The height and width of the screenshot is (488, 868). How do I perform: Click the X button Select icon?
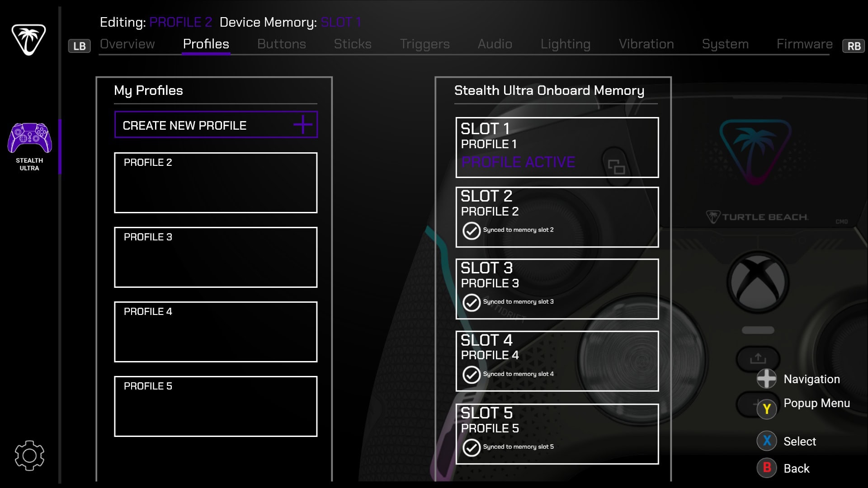coord(767,441)
